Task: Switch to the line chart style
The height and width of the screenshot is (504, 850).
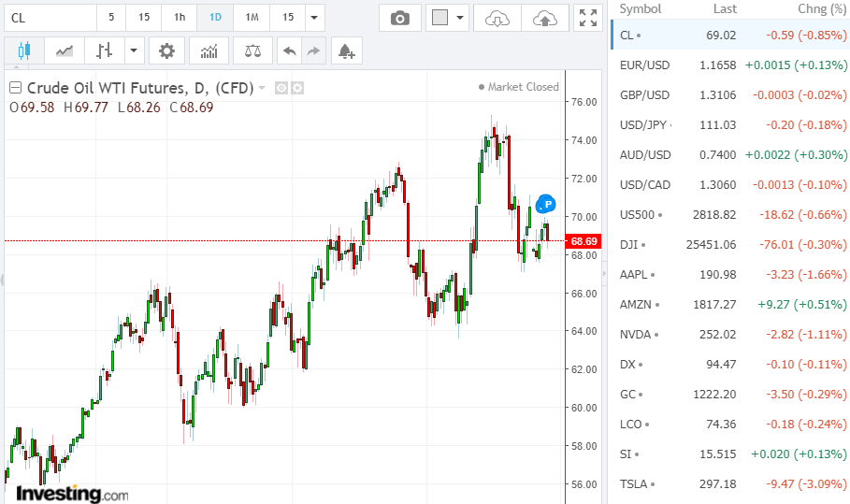Action: pos(65,50)
